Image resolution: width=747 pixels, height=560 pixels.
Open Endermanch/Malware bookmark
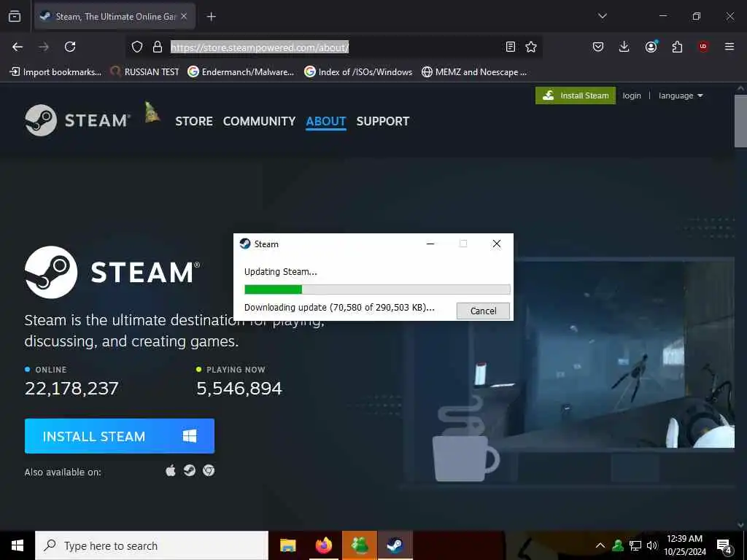tap(241, 72)
